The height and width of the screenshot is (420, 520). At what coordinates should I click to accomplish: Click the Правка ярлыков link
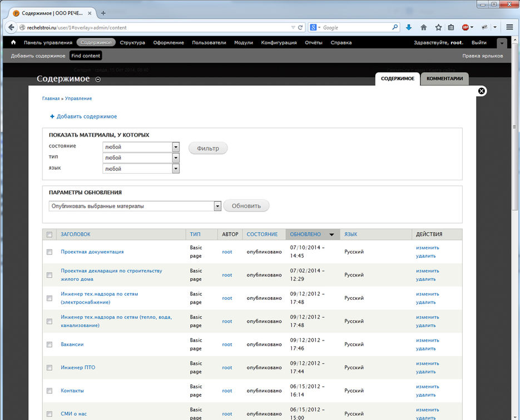(x=483, y=56)
